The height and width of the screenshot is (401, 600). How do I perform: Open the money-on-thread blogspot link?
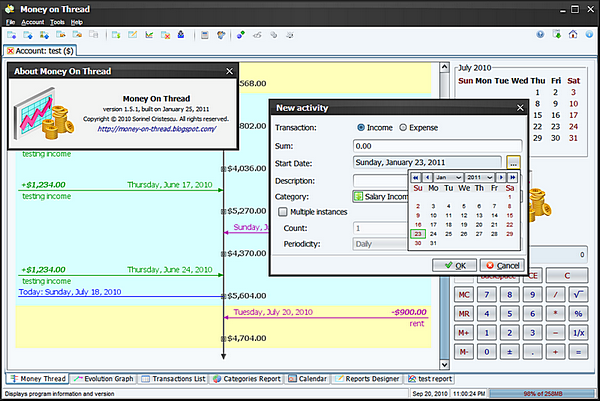point(157,129)
